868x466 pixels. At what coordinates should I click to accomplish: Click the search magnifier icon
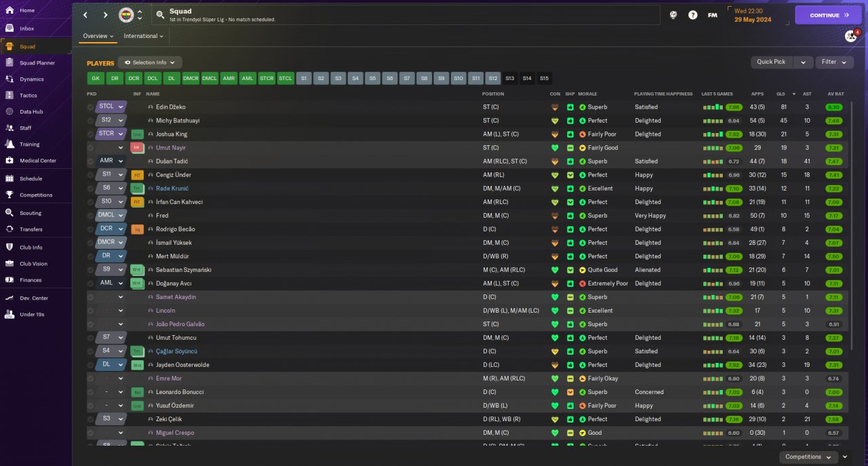tap(159, 14)
